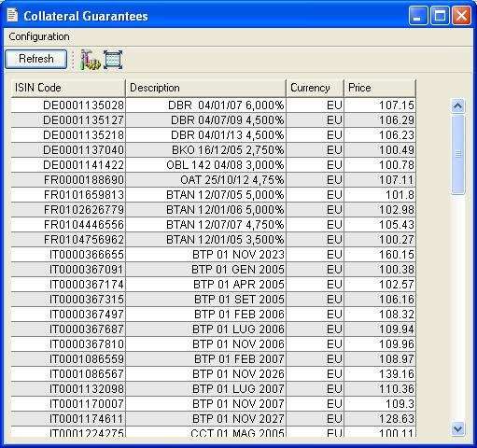Maximize the Collateral Guarantees window

coord(440,16)
